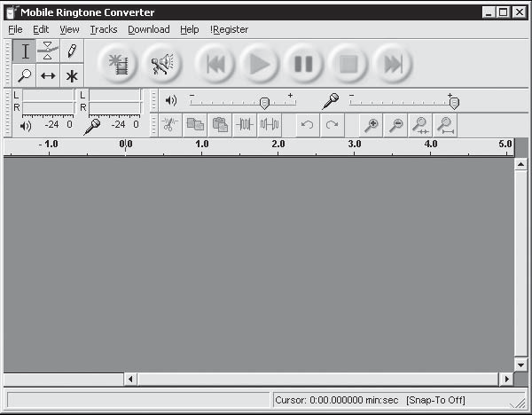Select the pencil Draw tool
The width and height of the screenshot is (532, 415).
click(x=72, y=51)
